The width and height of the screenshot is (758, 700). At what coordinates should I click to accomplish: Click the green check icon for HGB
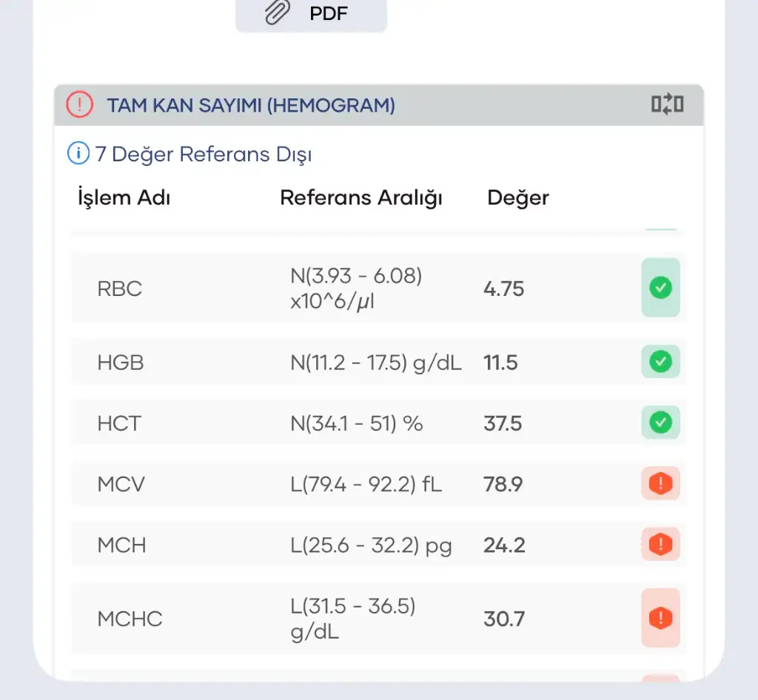coord(660,363)
